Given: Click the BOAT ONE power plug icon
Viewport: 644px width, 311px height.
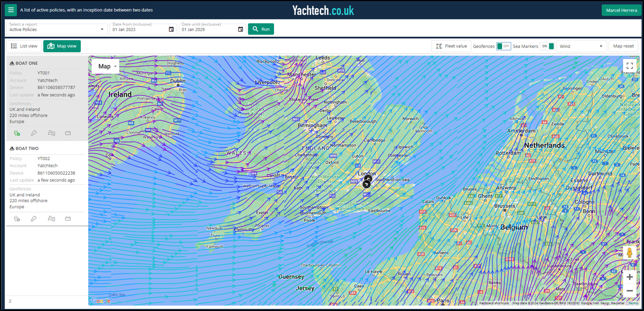Looking at the screenshot, I should (x=17, y=133).
